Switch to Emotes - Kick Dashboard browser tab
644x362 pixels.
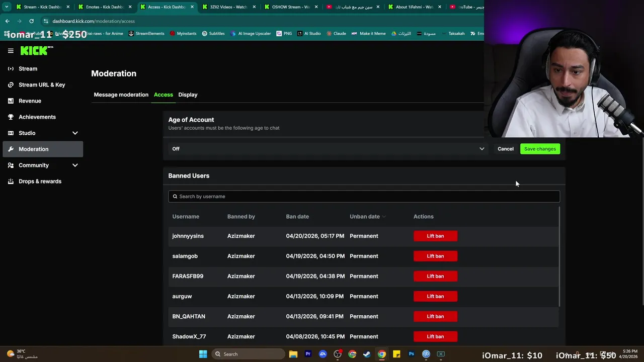tap(105, 7)
